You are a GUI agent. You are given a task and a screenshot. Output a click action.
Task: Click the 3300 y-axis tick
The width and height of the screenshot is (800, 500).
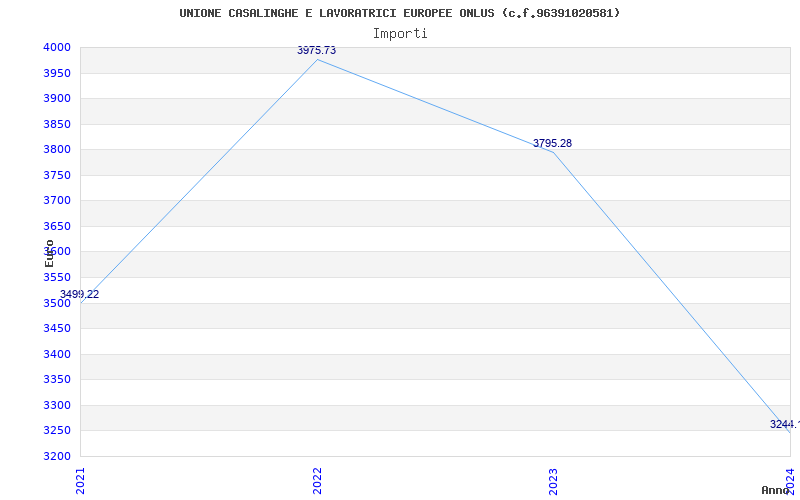click(57, 405)
